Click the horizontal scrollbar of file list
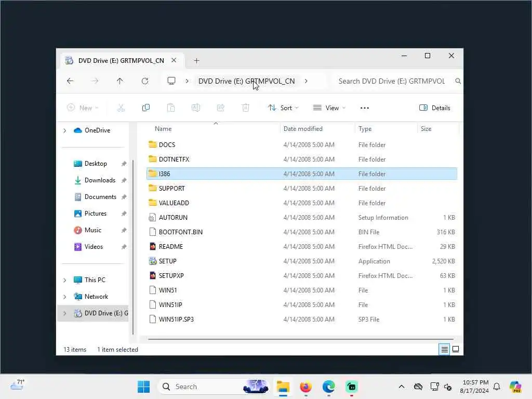The width and height of the screenshot is (532, 399). coord(301,339)
